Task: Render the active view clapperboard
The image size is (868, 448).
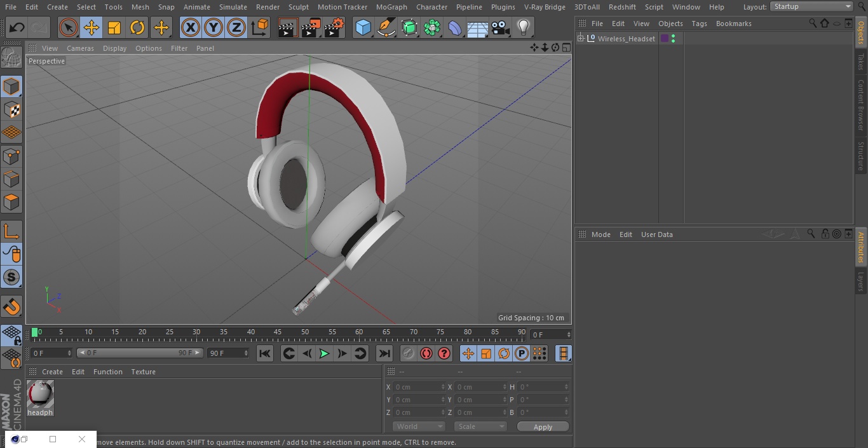Action: point(288,27)
